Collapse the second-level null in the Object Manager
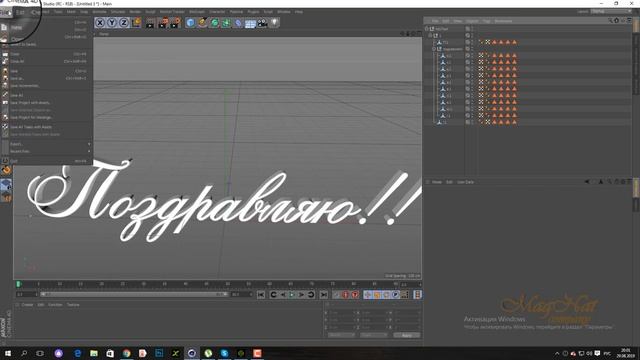 point(430,36)
